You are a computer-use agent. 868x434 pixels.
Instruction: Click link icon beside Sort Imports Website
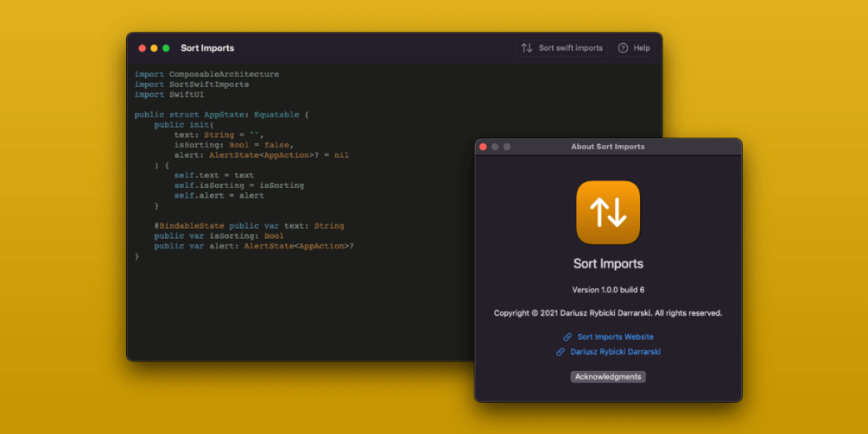[567, 337]
